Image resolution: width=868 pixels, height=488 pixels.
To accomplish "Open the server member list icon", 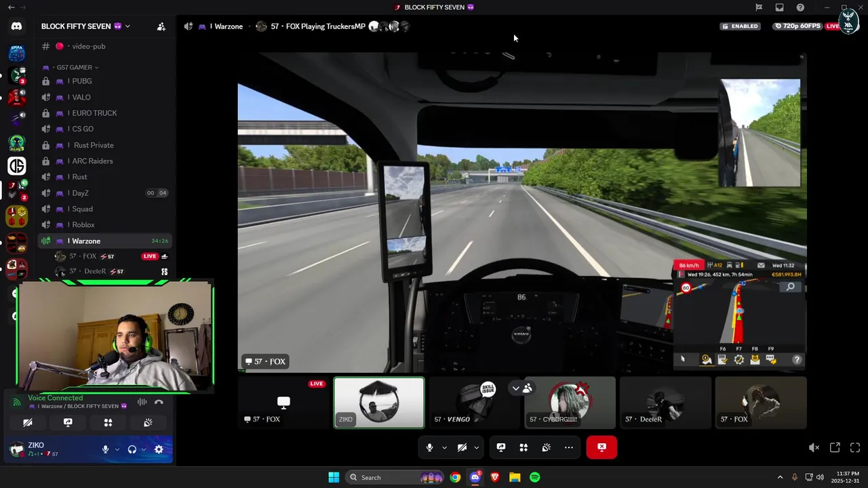I will (x=161, y=26).
